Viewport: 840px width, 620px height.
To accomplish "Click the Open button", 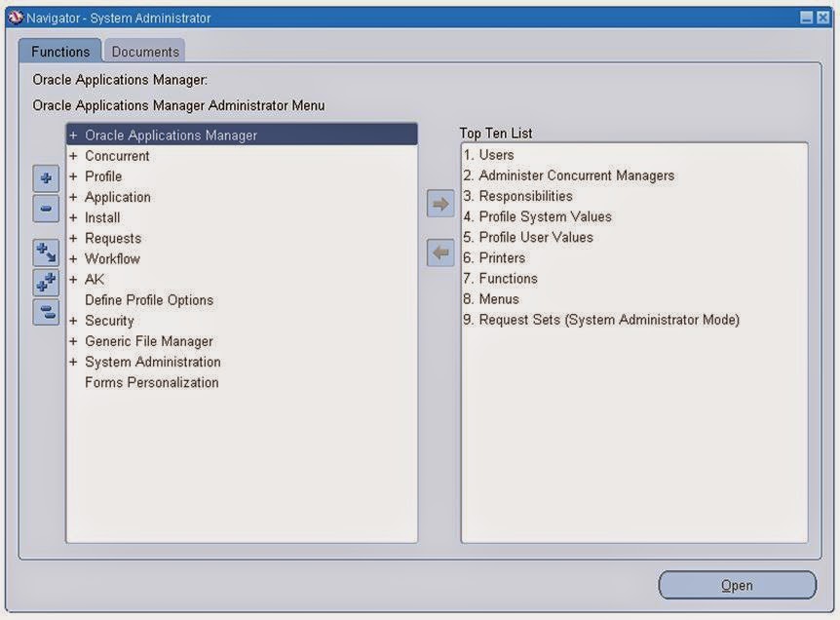I will point(737,585).
